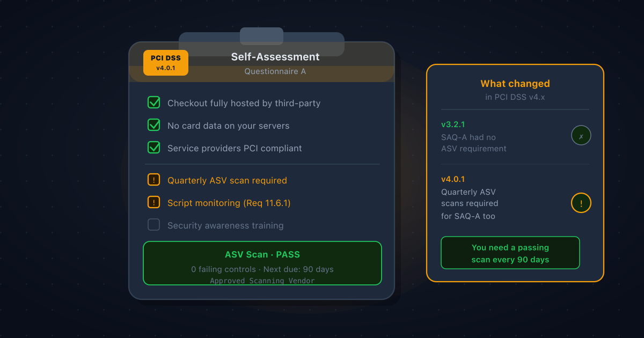Screen dimensions: 644x338
Task: Click the circular exclamation icon next to v4.0.1
Action: click(x=581, y=203)
